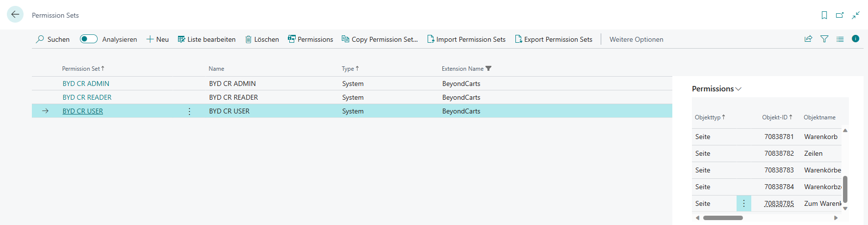Sort by Permission Set column header

click(x=81, y=69)
